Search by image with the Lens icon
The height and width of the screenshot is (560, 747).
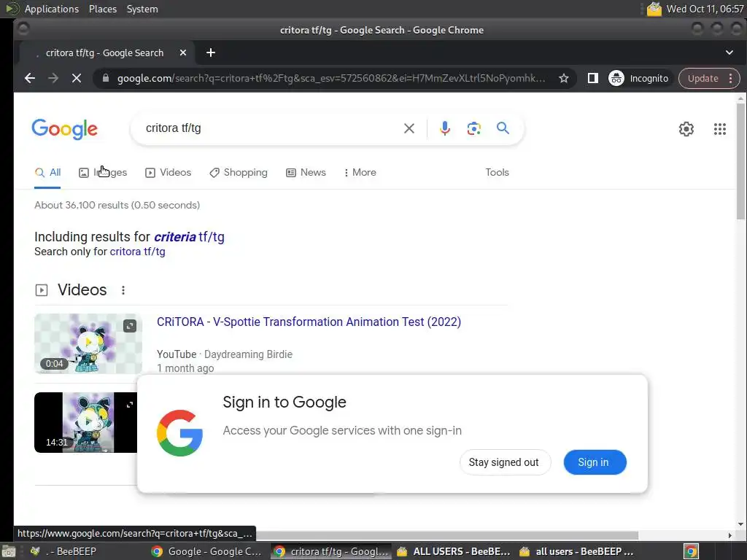473,128
